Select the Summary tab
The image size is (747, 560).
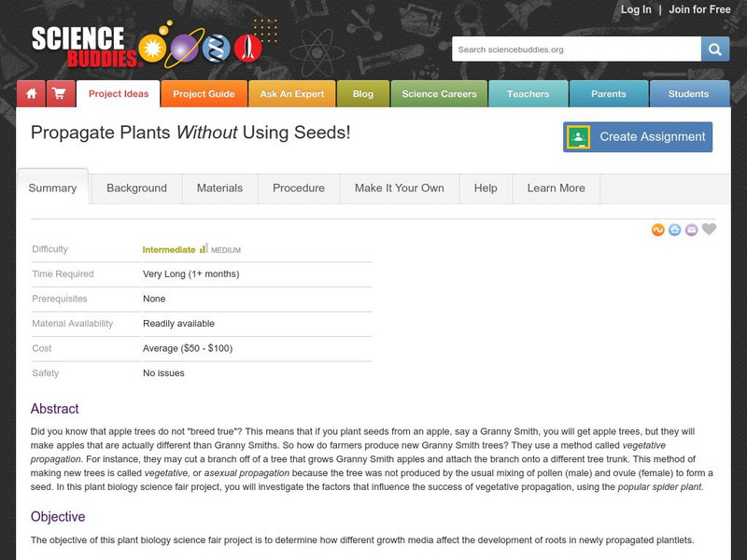click(52, 188)
